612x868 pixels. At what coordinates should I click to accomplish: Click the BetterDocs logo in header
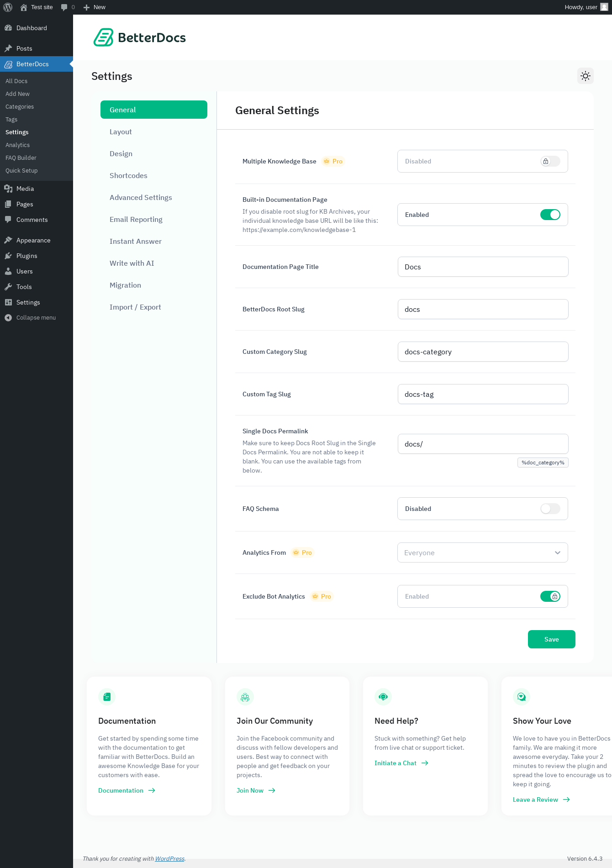pos(140,37)
